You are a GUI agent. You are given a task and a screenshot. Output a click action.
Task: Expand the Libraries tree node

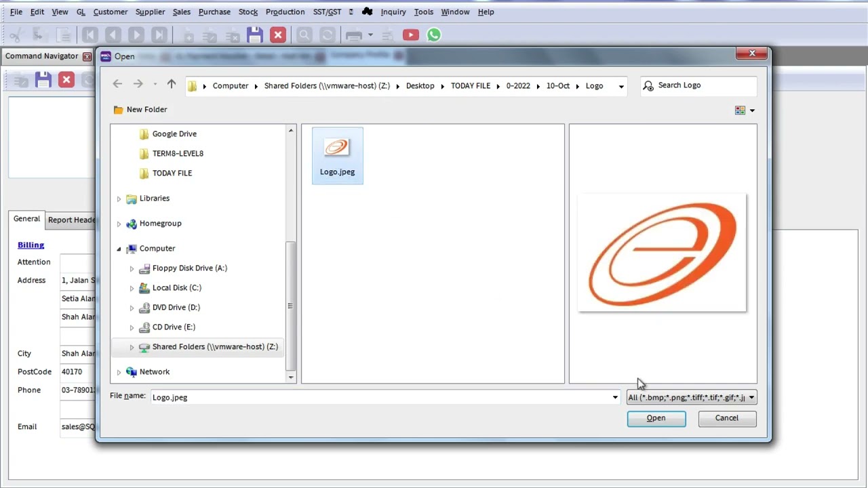[x=119, y=199]
